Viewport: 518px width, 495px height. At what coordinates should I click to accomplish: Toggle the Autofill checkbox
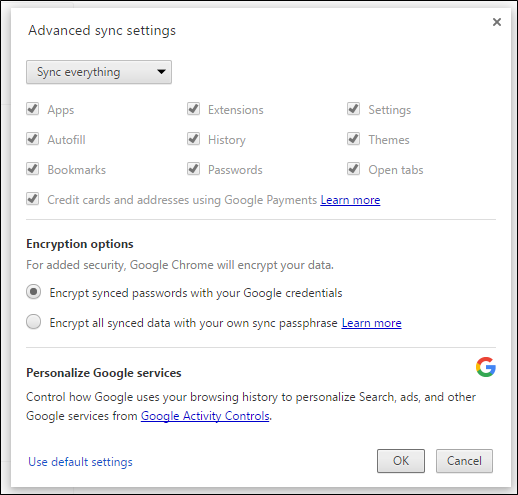33,139
